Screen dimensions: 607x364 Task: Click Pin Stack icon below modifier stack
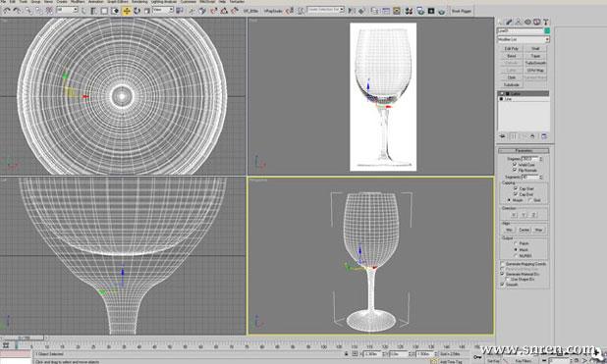coord(503,136)
